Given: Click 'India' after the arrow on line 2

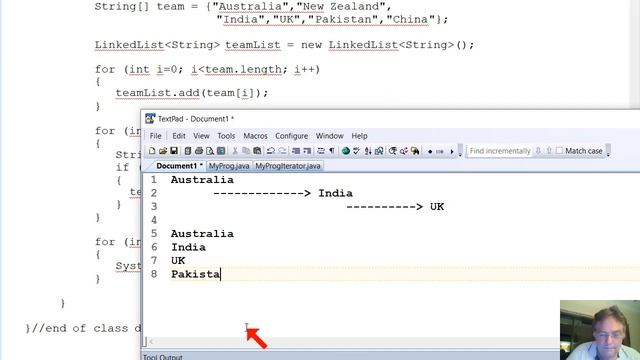Looking at the screenshot, I should coord(336,193).
